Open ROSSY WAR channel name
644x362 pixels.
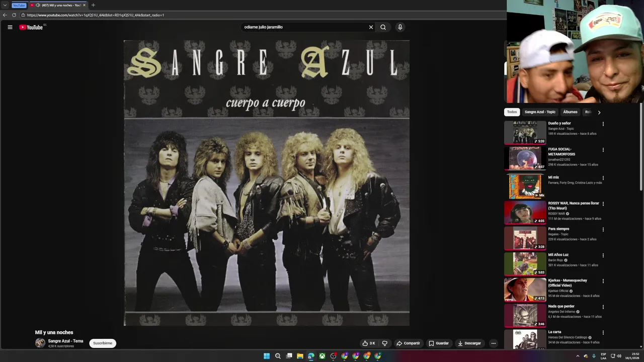[556, 214]
